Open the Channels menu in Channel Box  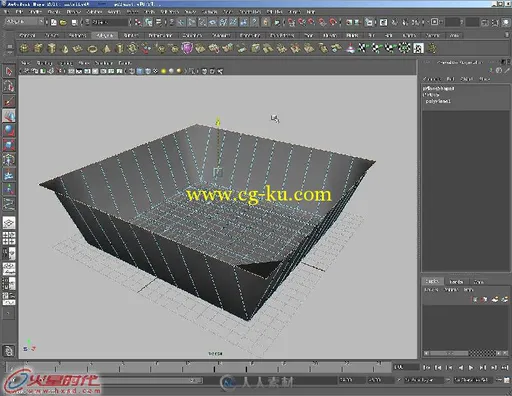coord(431,79)
